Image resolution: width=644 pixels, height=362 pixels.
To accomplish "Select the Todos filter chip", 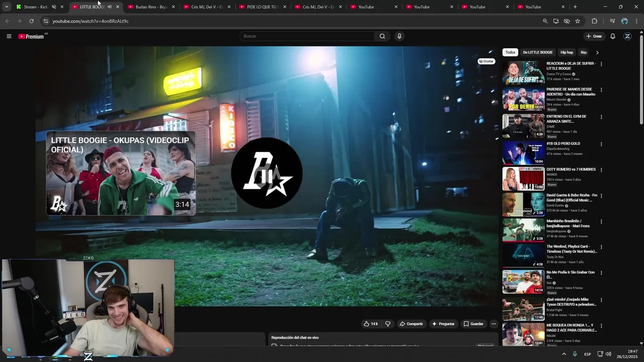I will pyautogui.click(x=510, y=52).
